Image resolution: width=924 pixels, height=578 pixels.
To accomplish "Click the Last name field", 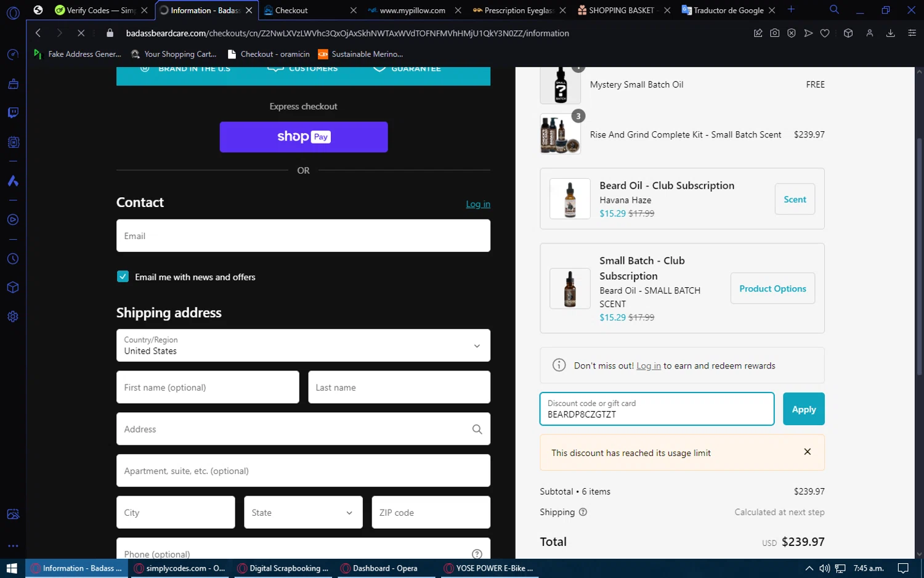I will (399, 387).
